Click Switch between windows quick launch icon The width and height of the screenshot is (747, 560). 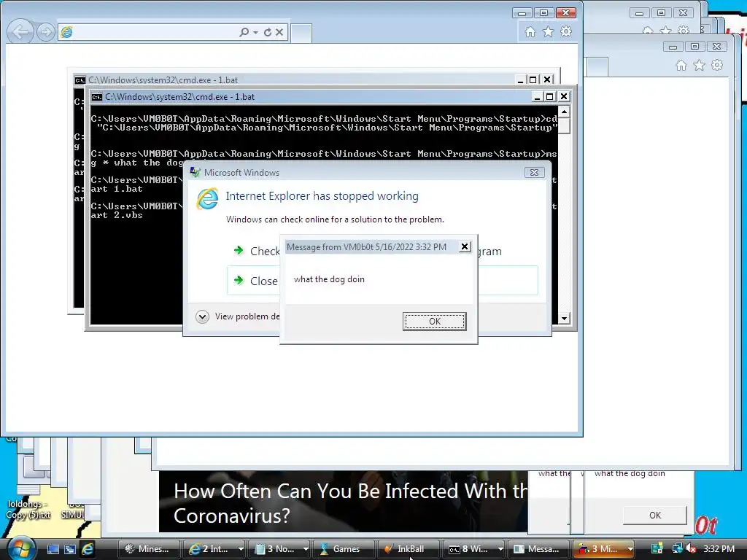(x=70, y=549)
